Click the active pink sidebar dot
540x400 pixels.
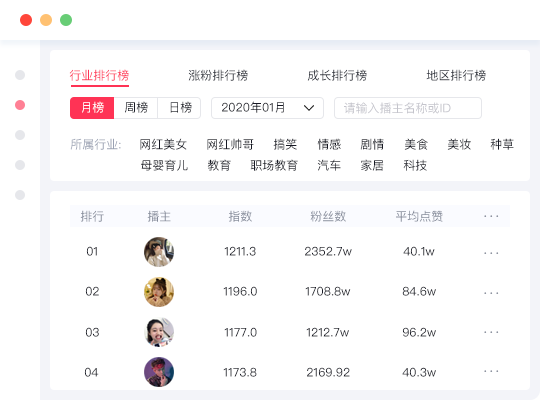tap(20, 105)
